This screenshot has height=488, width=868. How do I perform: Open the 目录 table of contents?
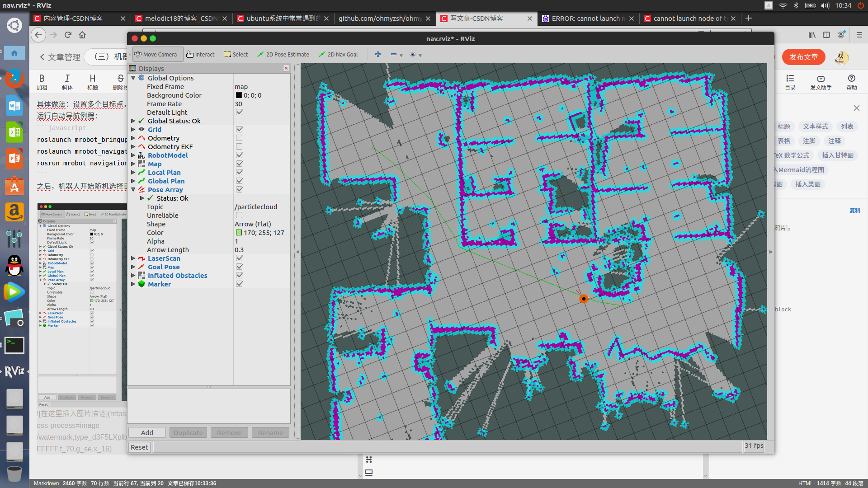[x=790, y=82]
